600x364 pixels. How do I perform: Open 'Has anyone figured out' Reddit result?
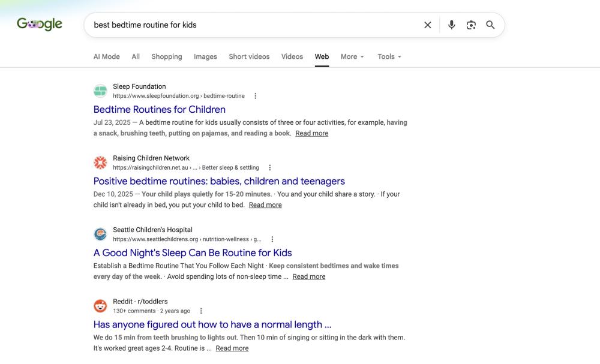click(x=212, y=324)
